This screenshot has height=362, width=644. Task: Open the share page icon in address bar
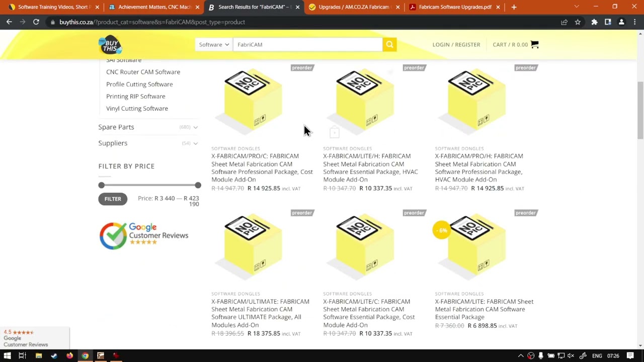(564, 22)
